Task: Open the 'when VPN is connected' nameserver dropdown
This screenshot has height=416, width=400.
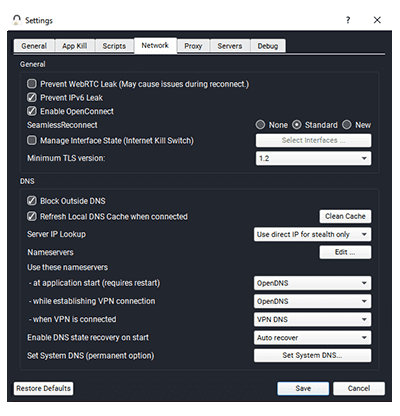Action: pyautogui.click(x=312, y=319)
